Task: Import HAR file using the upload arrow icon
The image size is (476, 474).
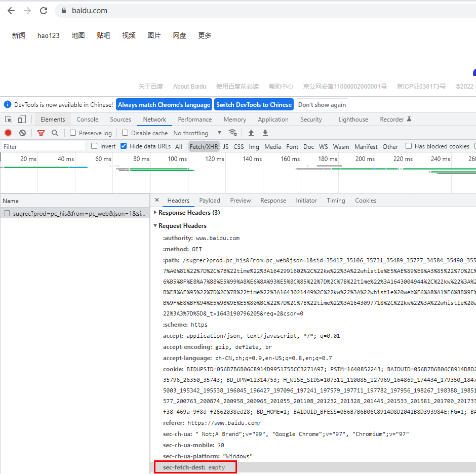Action: [x=251, y=133]
